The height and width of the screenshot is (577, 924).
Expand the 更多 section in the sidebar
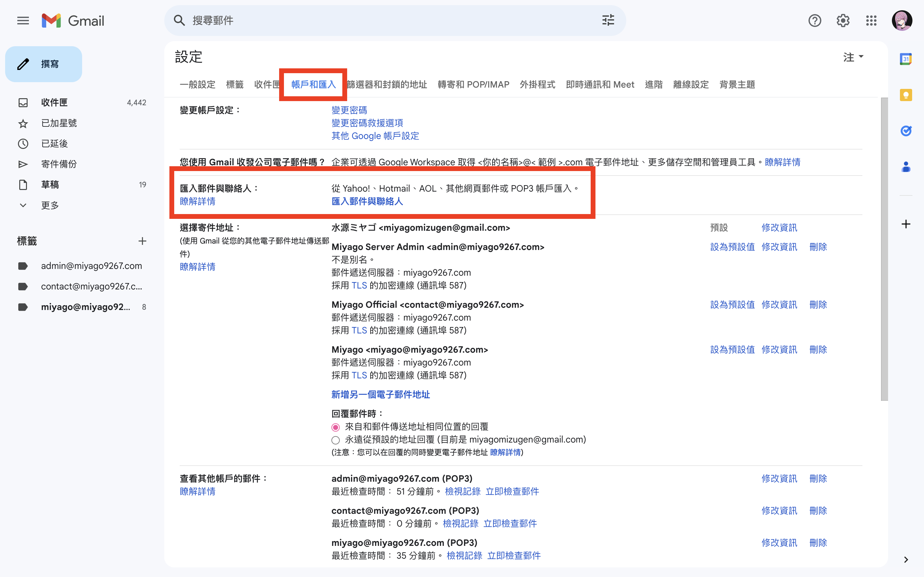coord(50,205)
